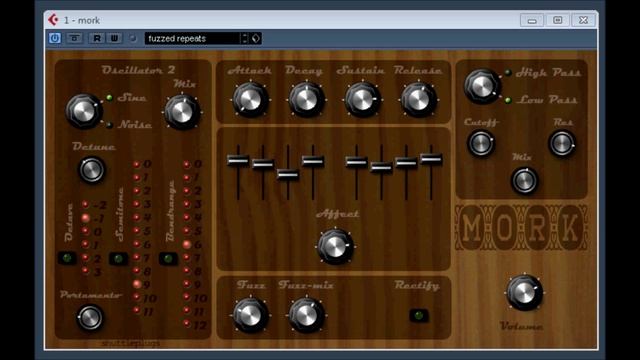Select Semitone 0 LED
Image resolution: width=640 pixels, height=360 pixels.
pyautogui.click(x=136, y=164)
